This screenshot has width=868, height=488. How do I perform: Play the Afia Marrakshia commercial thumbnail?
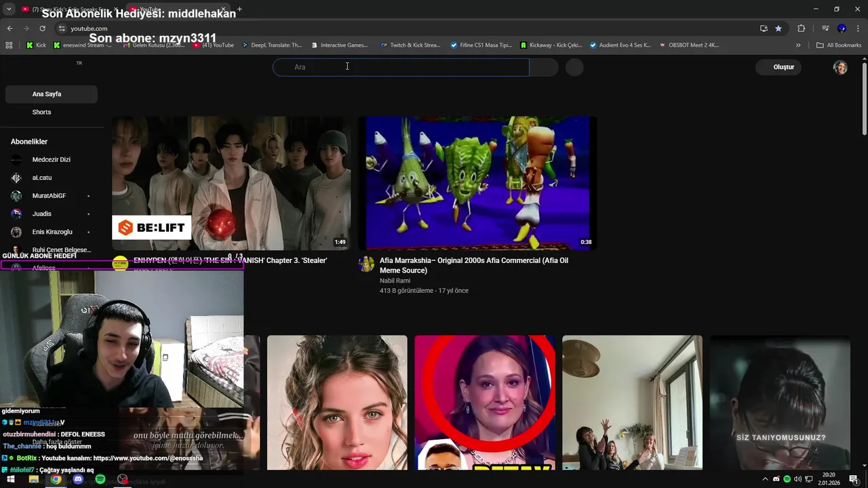pyautogui.click(x=477, y=183)
